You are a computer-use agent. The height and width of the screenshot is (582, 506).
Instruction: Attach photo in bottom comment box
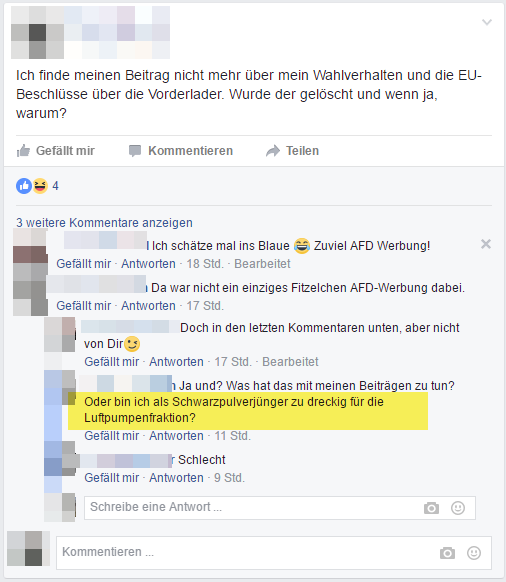(x=447, y=553)
